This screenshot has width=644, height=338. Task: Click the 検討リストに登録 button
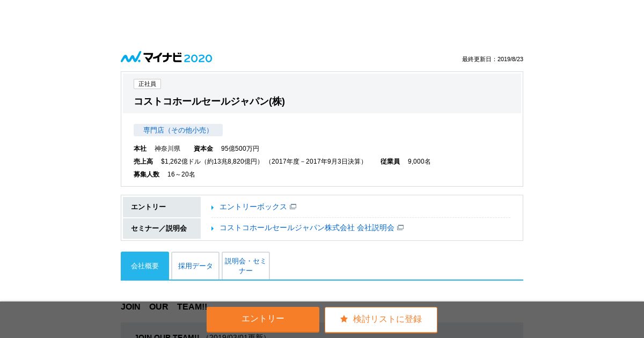point(381,319)
